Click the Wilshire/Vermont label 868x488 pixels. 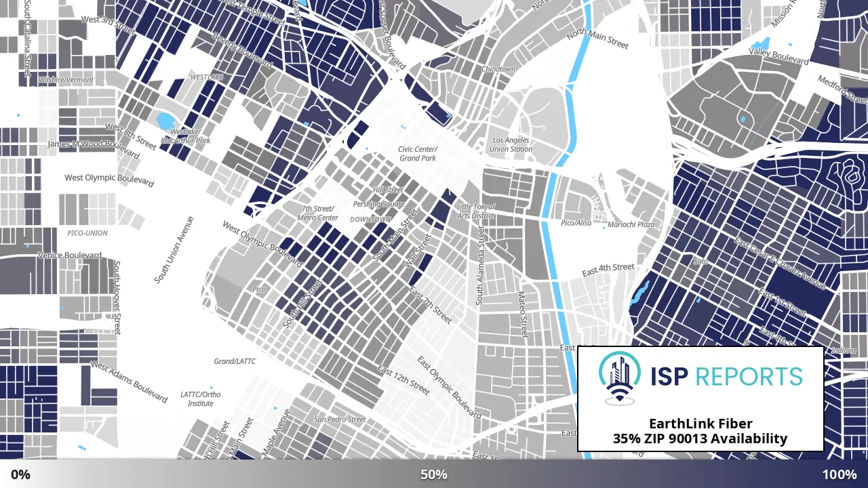pyautogui.click(x=66, y=80)
